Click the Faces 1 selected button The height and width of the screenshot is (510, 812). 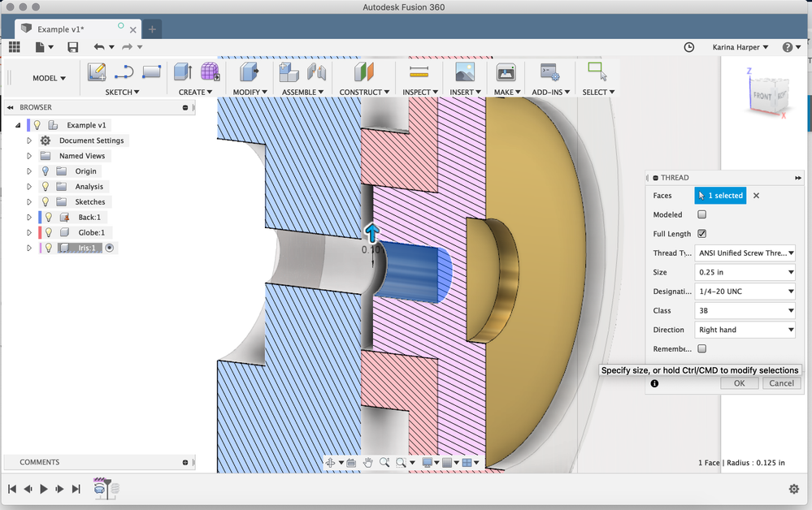[720, 196]
